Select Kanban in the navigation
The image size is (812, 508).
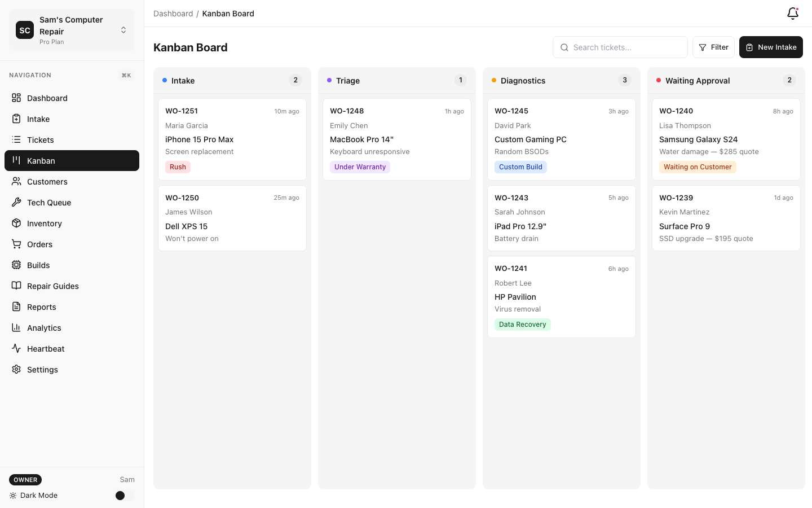(41, 161)
